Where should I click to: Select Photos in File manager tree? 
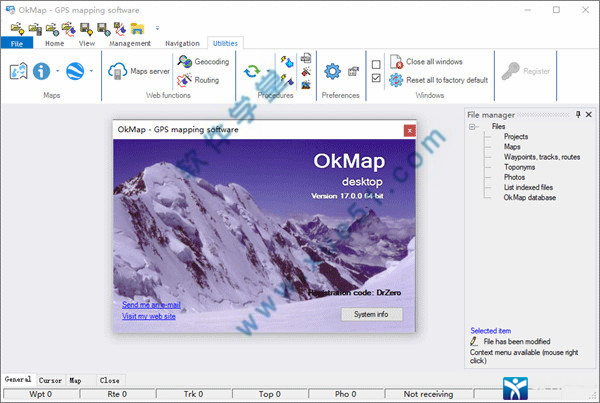coord(514,177)
